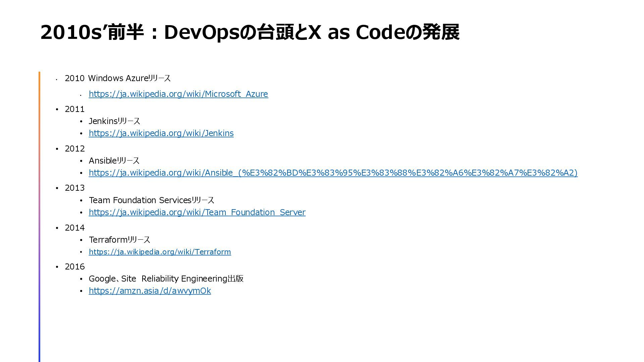Click the '2016' year bullet
This screenshot has height=362, width=644.
[x=74, y=267]
